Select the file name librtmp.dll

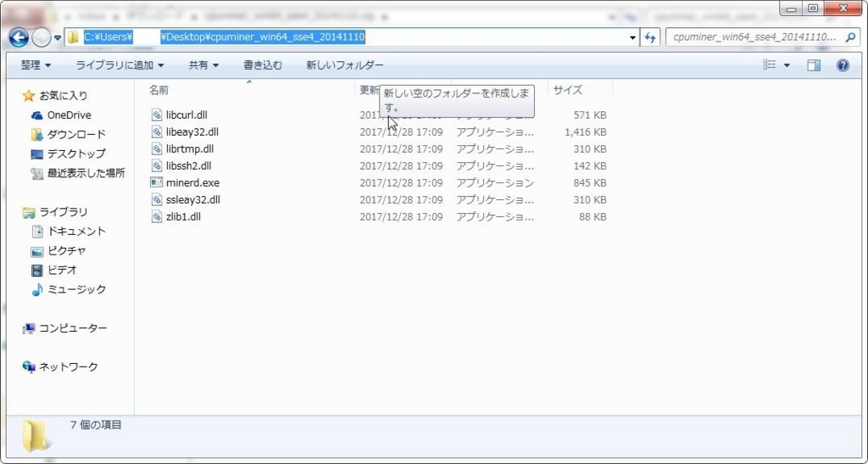pos(190,149)
